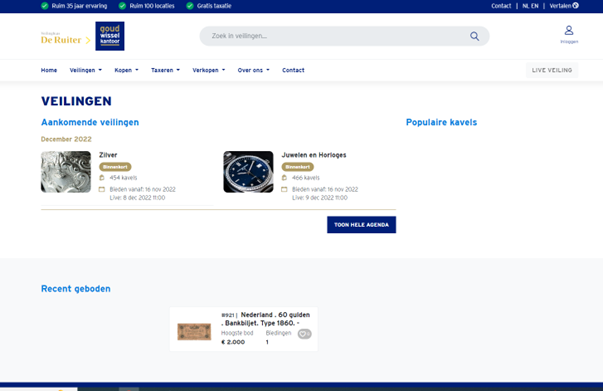Open the Juwelen en Horloges watch thumbnail
The height and width of the screenshot is (391, 603).
point(248,172)
